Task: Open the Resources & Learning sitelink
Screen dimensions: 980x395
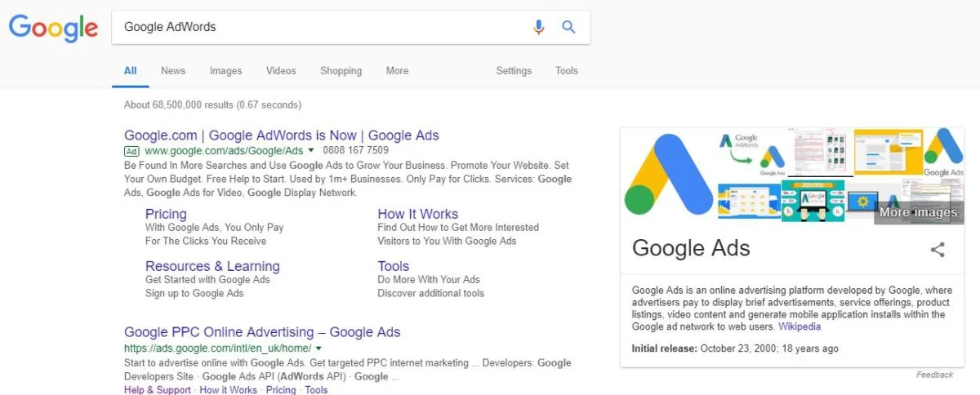Action: (x=212, y=266)
